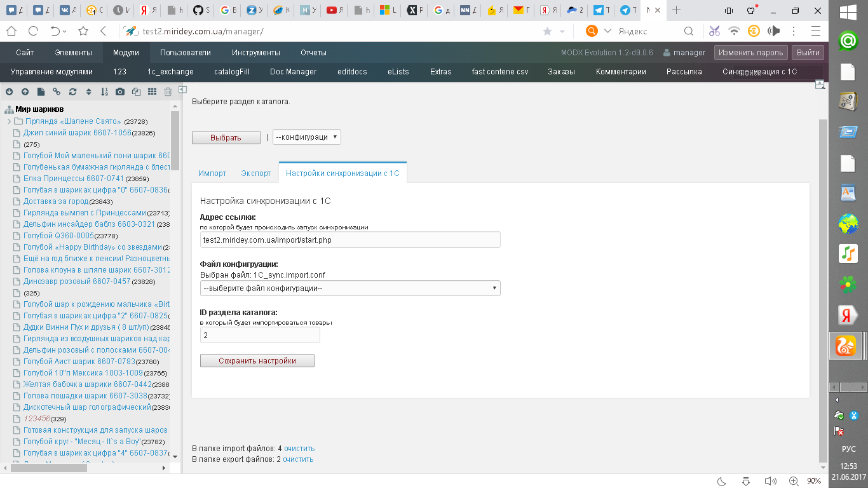
Task: Refresh the document tree
Action: point(73,92)
